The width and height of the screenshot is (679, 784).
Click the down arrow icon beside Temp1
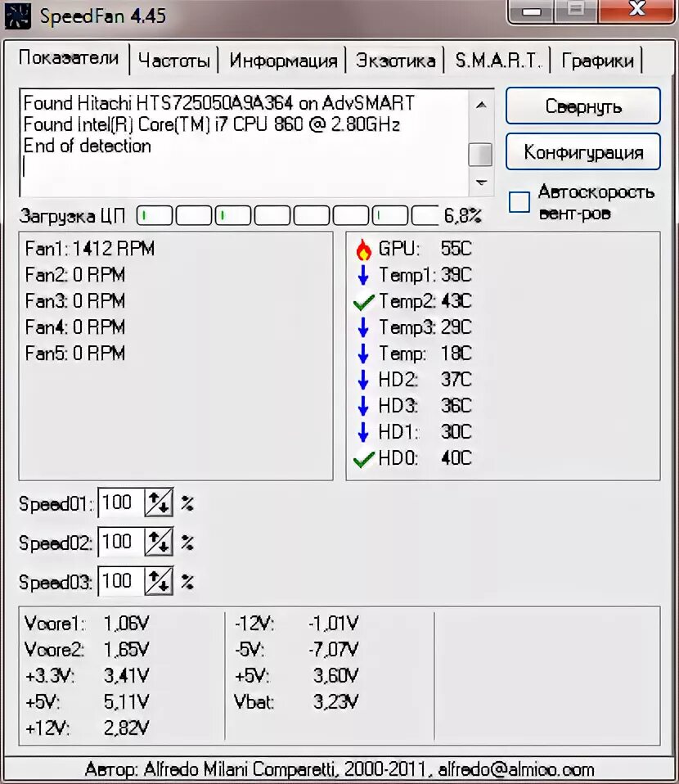pyautogui.click(x=363, y=275)
